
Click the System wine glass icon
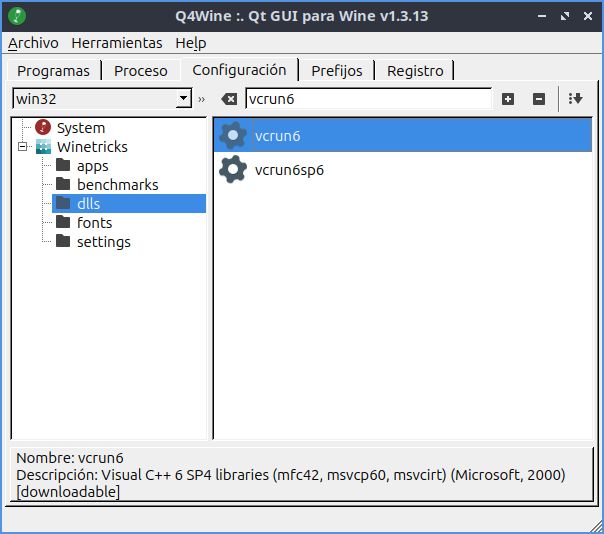click(43, 128)
